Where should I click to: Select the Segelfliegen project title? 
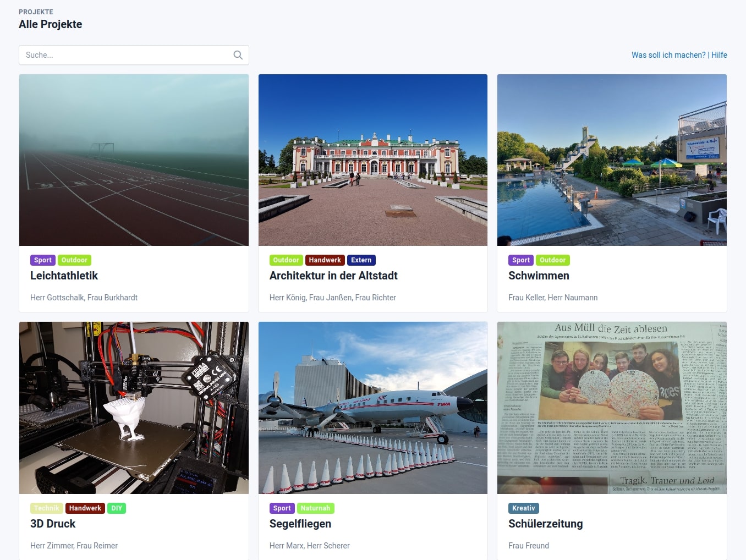click(x=300, y=524)
